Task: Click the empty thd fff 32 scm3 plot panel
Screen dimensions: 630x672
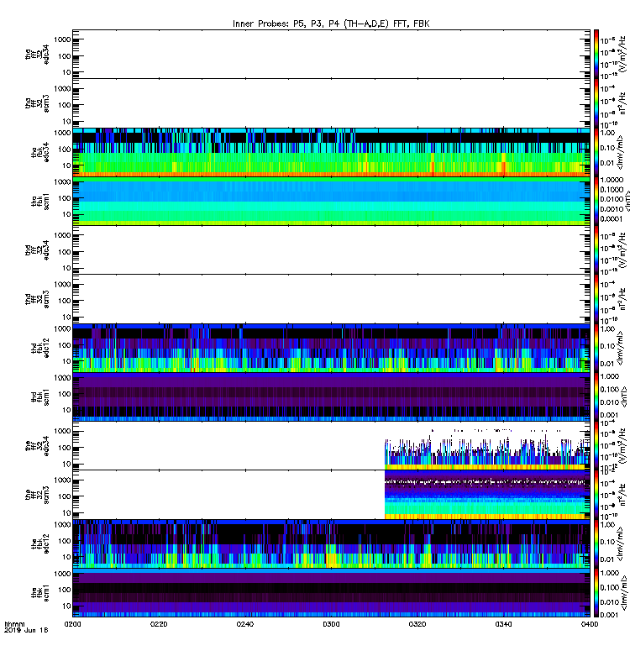Action: click(x=331, y=299)
